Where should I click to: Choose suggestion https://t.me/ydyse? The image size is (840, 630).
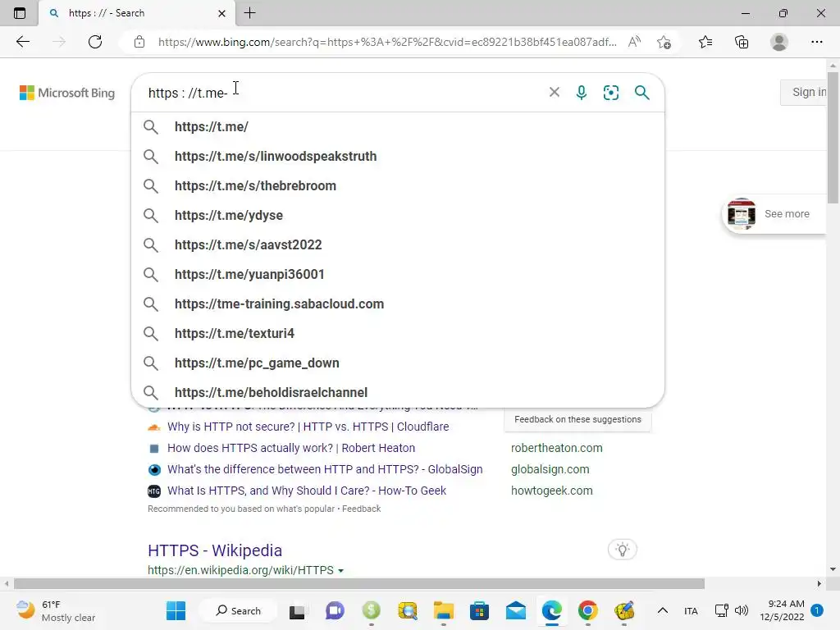(x=398, y=216)
